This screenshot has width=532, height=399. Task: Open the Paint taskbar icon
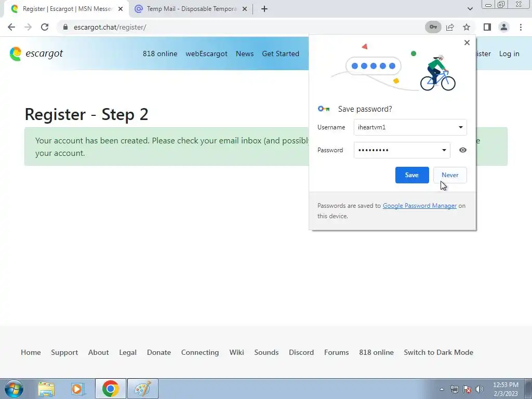143,389
